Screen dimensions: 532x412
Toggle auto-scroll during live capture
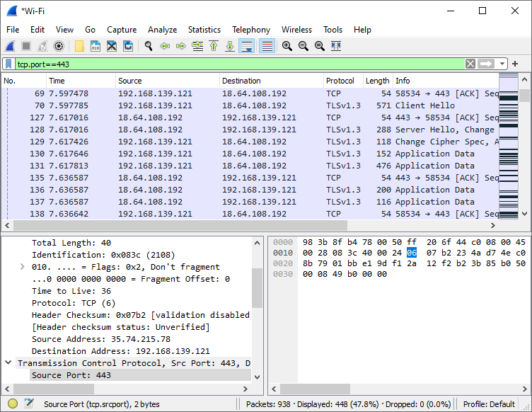click(x=247, y=46)
